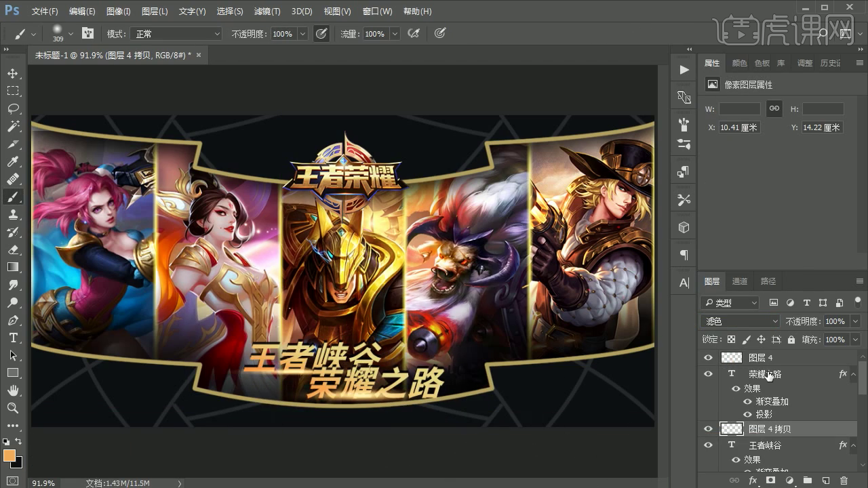Viewport: 868px width, 488px height.
Task: Switch to the 路径 tab
Action: (x=768, y=281)
